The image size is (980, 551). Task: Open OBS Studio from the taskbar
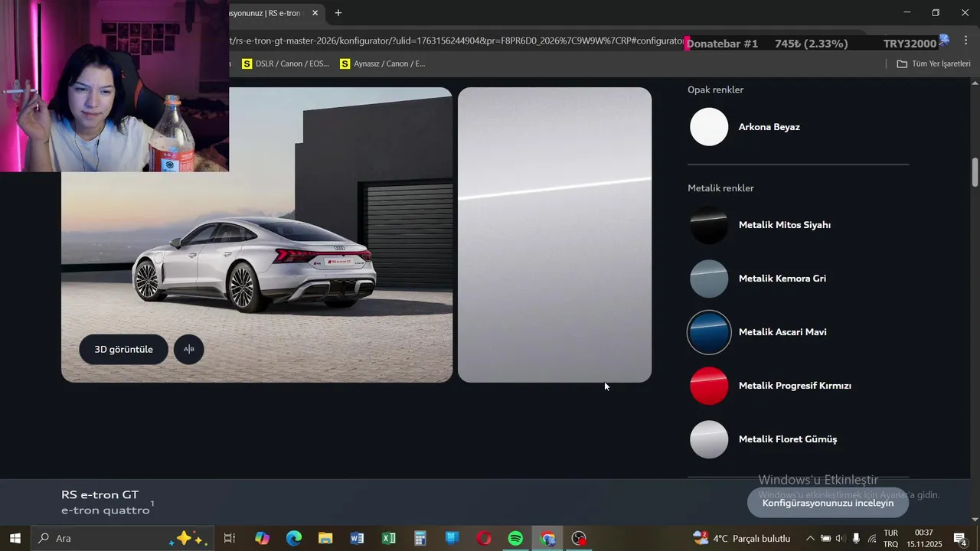click(x=580, y=539)
